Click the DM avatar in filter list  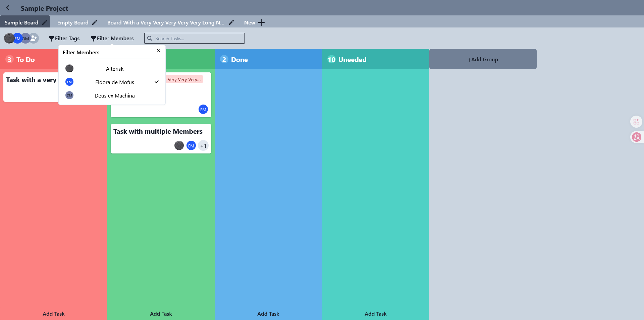(x=69, y=95)
